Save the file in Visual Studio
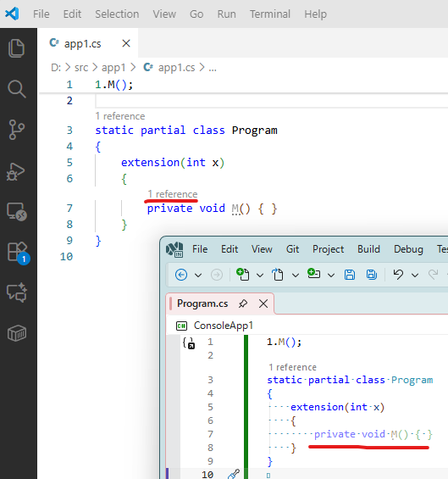448x479 pixels. (350, 275)
